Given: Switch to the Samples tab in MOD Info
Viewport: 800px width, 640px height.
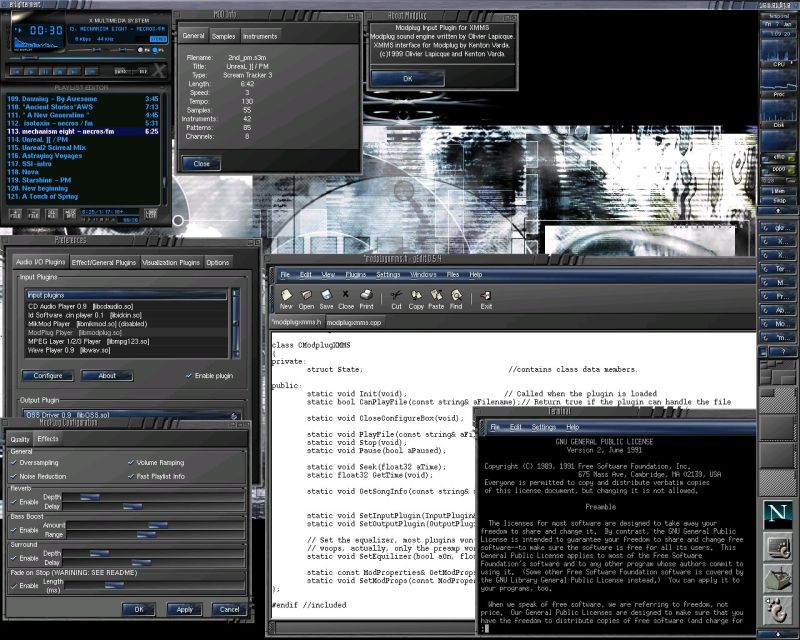Looking at the screenshot, I should pos(223,36).
